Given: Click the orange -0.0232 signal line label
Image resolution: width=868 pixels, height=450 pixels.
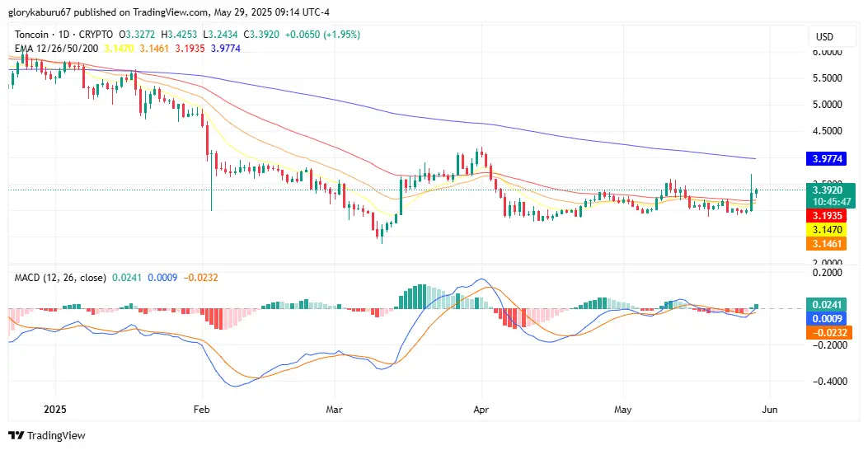Looking at the screenshot, I should [827, 332].
